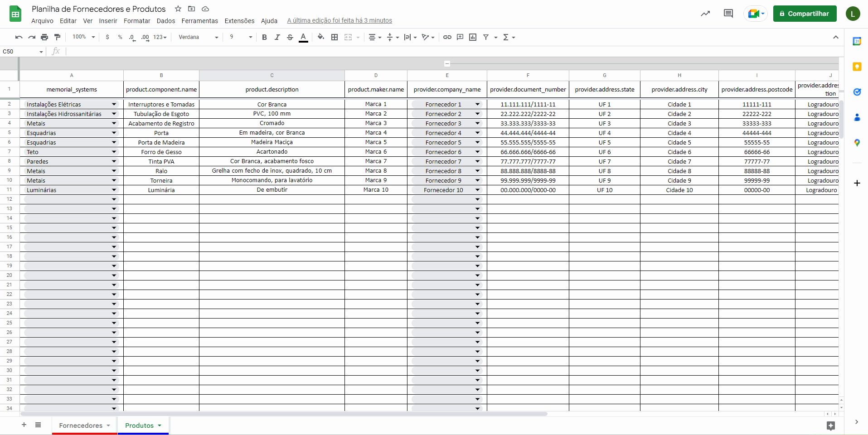Toggle strikethrough formatting
This screenshot has width=868, height=435.
[290, 37]
